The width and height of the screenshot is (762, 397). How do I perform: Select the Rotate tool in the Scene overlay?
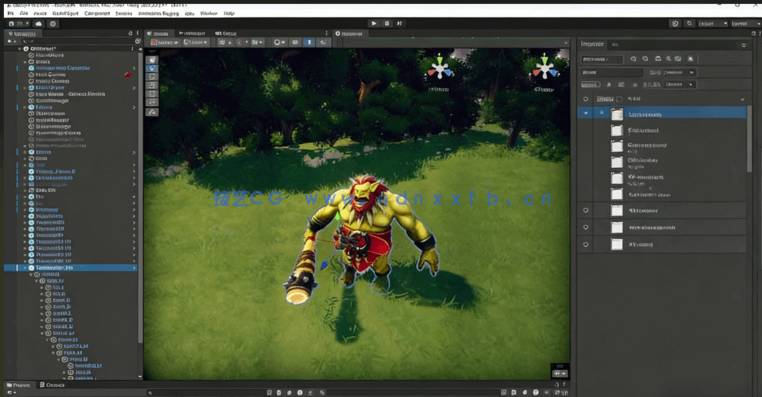(x=152, y=77)
